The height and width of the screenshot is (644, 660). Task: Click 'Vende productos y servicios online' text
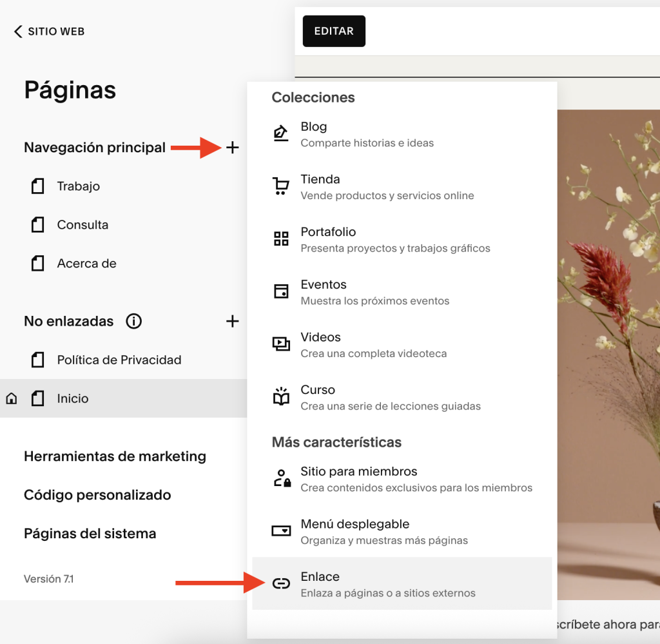click(387, 196)
